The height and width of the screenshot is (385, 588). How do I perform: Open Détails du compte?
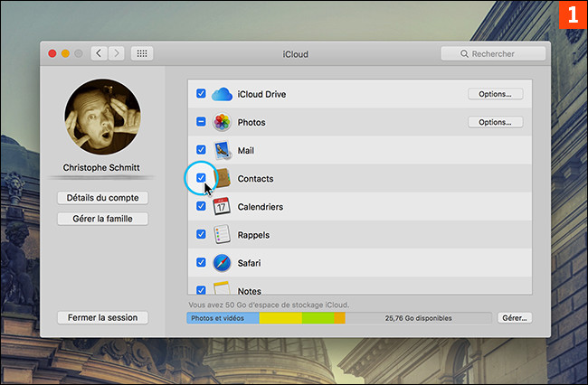tap(102, 198)
